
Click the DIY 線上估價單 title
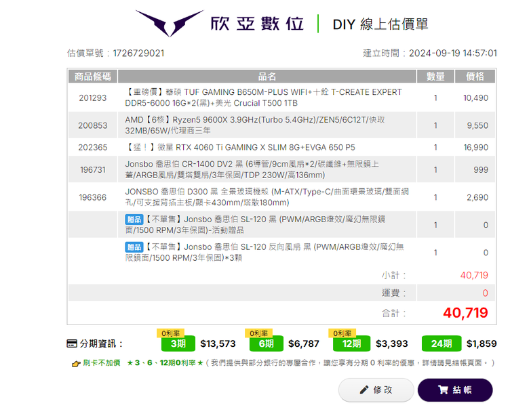[x=380, y=24]
